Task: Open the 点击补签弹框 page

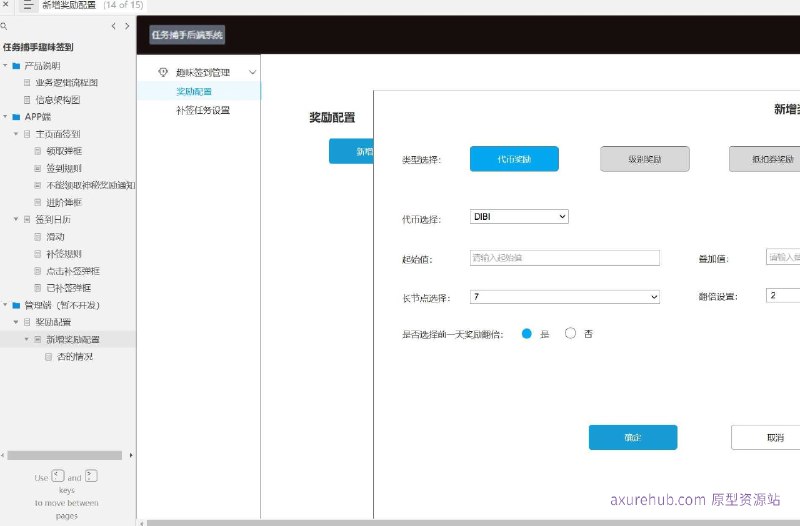Action: pyautogui.click(x=73, y=271)
